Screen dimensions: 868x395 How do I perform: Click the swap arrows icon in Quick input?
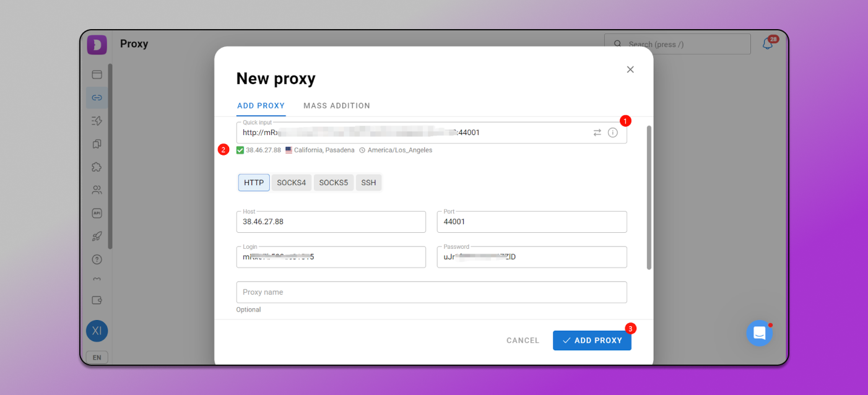(x=597, y=132)
